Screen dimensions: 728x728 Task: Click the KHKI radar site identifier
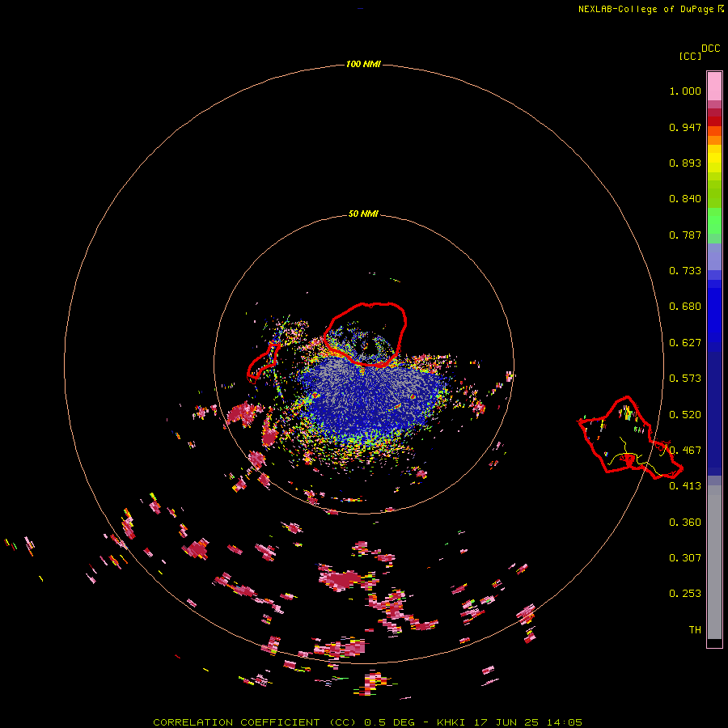pos(453,722)
